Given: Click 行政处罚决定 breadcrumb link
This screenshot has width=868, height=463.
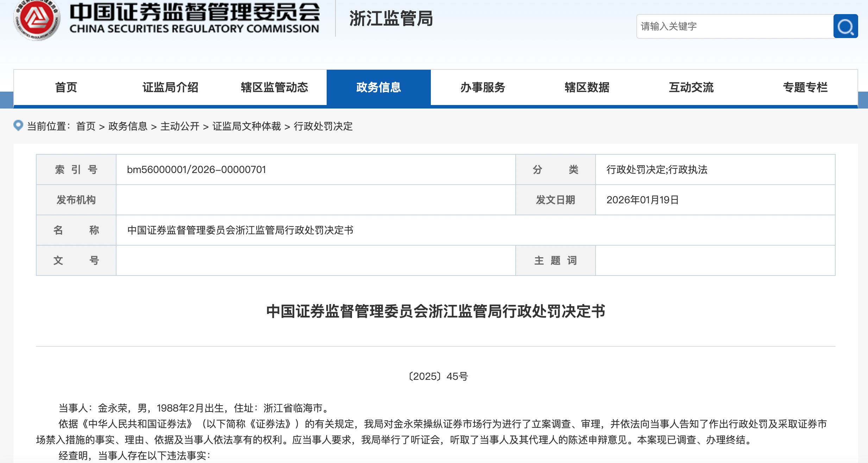Looking at the screenshot, I should [x=323, y=126].
